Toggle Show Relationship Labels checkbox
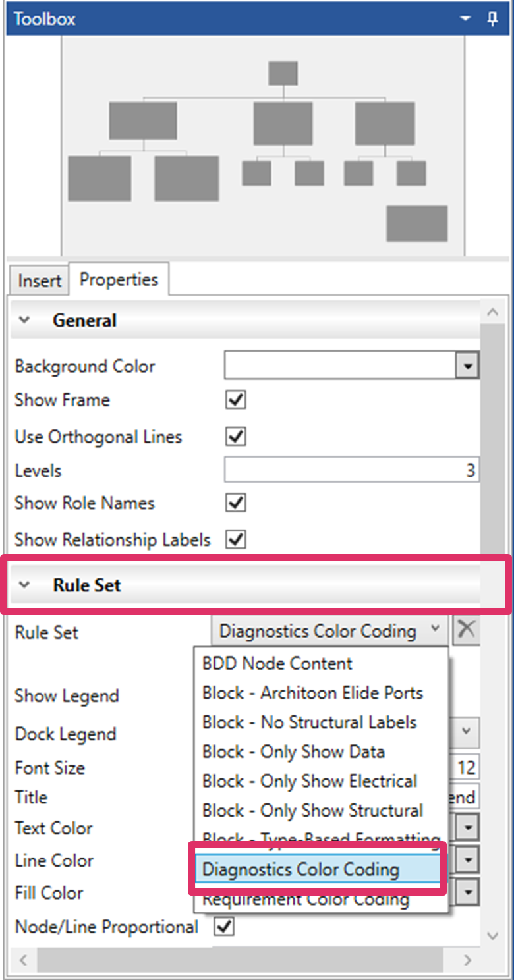514x980 pixels. tap(235, 539)
